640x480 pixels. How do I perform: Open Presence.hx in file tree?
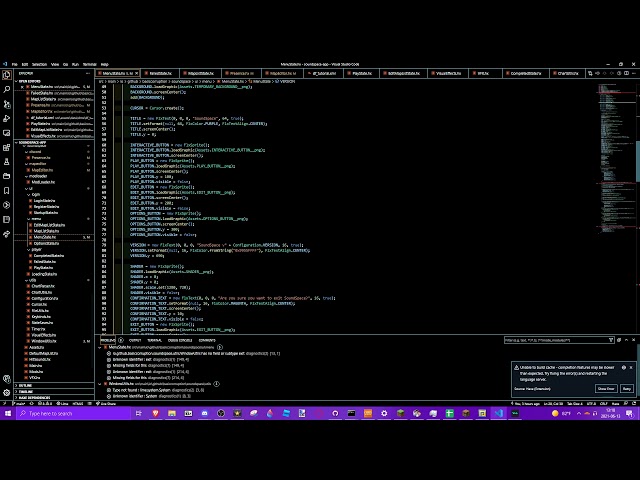41,158
